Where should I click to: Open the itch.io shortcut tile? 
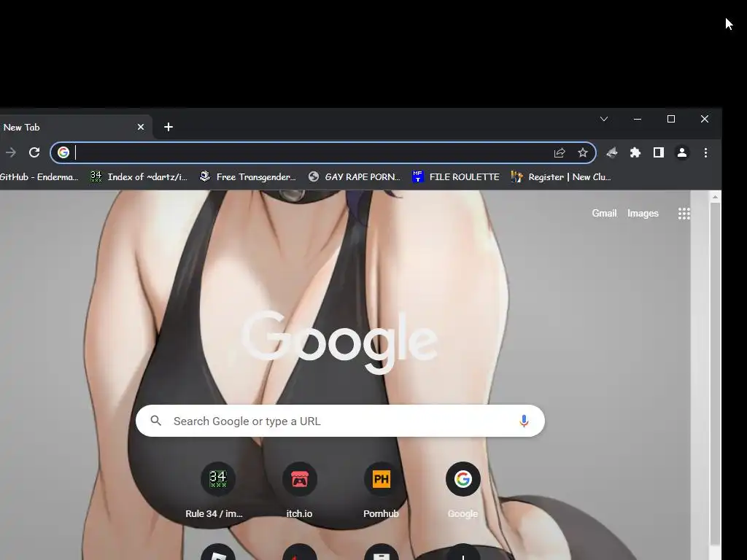point(299,491)
